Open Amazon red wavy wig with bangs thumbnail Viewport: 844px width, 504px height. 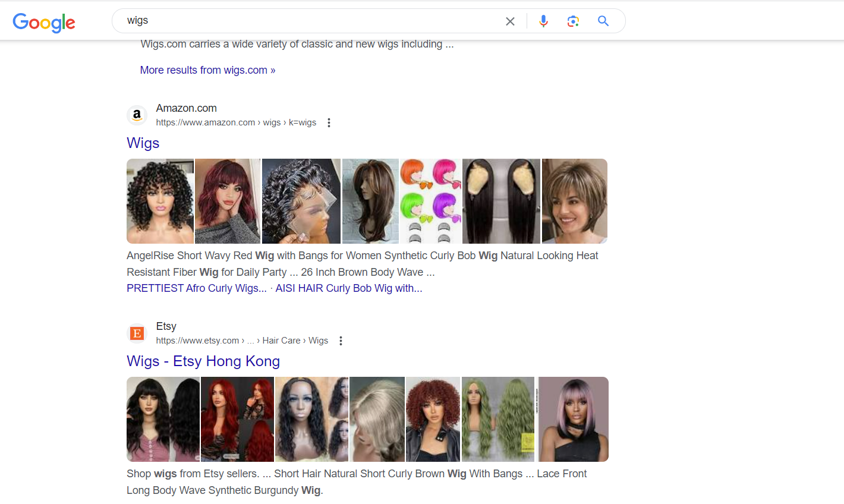coord(228,201)
